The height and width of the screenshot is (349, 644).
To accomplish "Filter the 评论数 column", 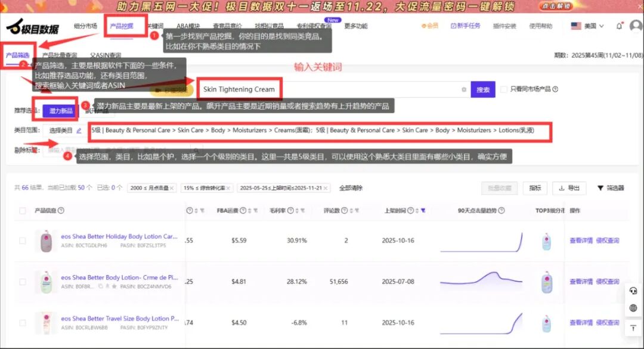I will point(357,210).
